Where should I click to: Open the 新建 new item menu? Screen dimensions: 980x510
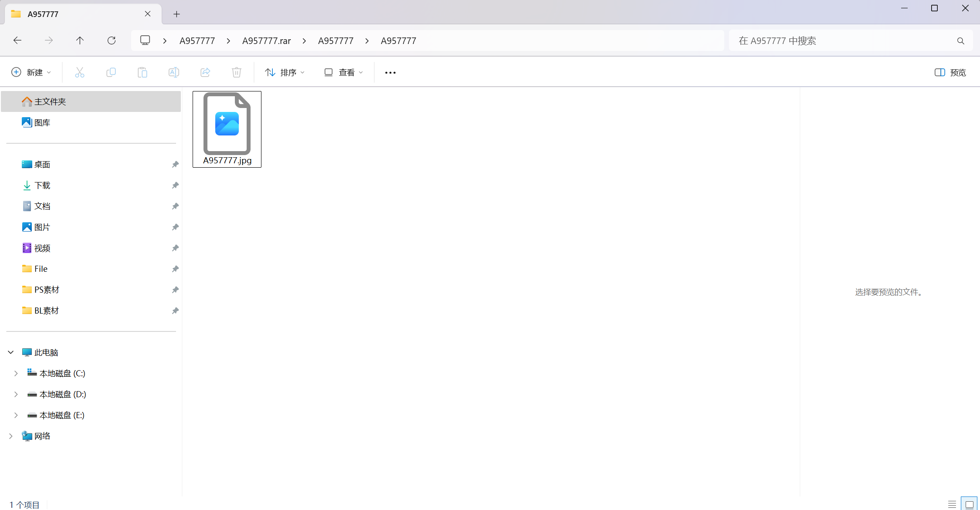31,72
